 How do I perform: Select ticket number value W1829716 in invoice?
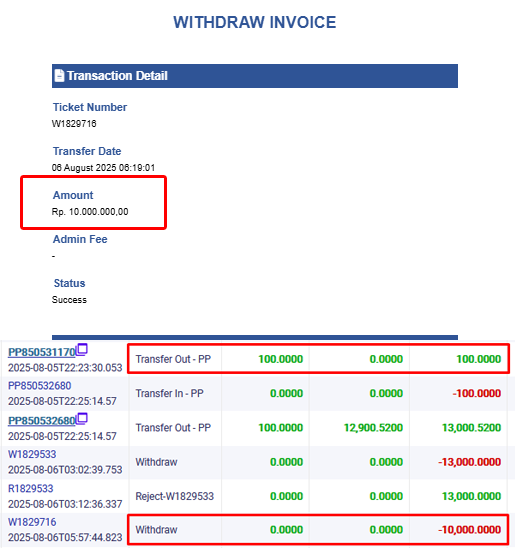point(74,124)
